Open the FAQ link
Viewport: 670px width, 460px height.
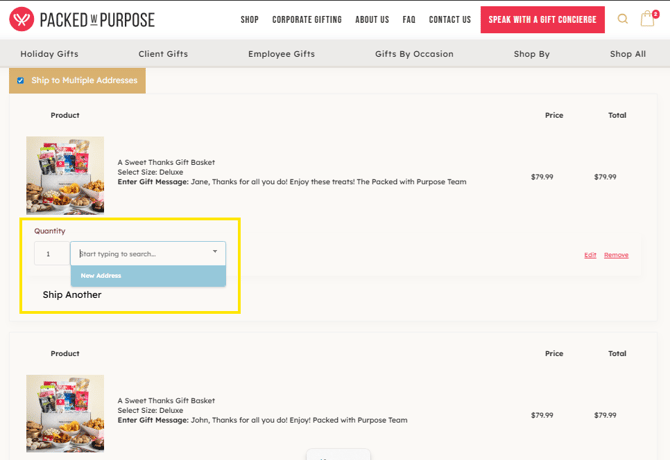coord(409,20)
